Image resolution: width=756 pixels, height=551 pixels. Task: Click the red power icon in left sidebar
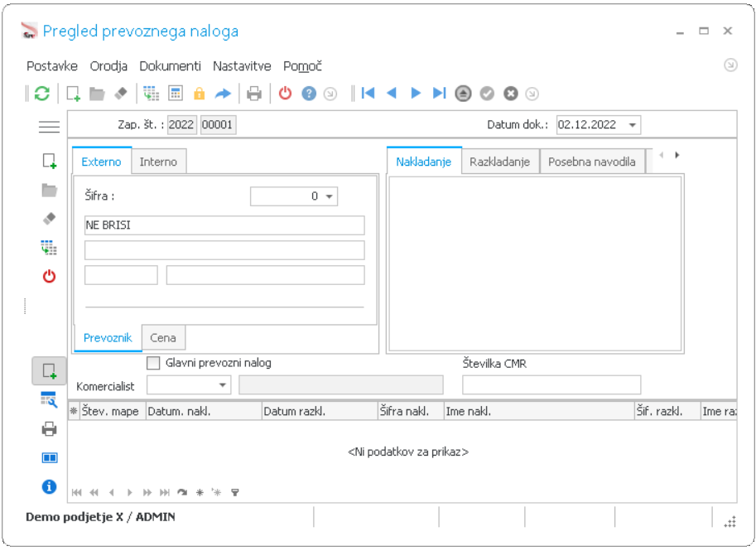pos(49,276)
